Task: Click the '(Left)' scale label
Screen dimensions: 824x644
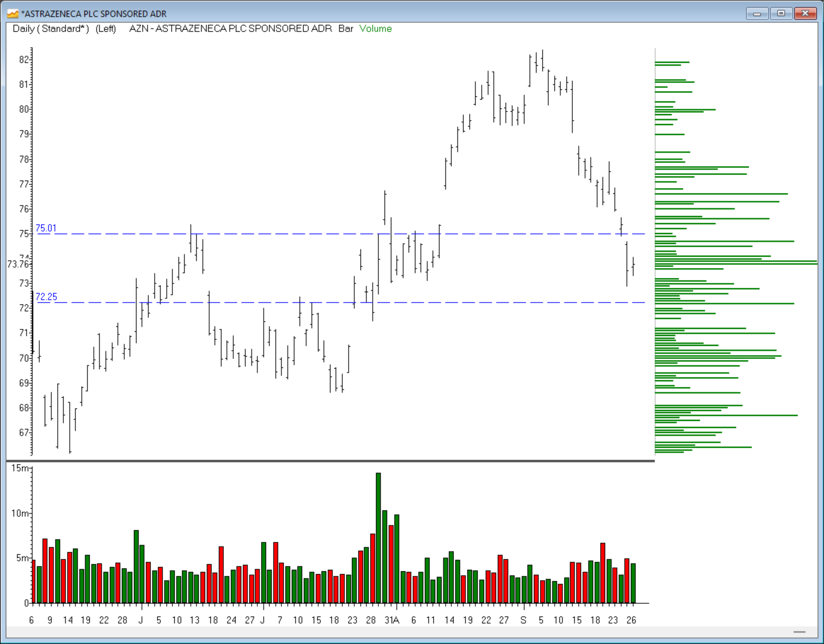Action: click(x=106, y=29)
